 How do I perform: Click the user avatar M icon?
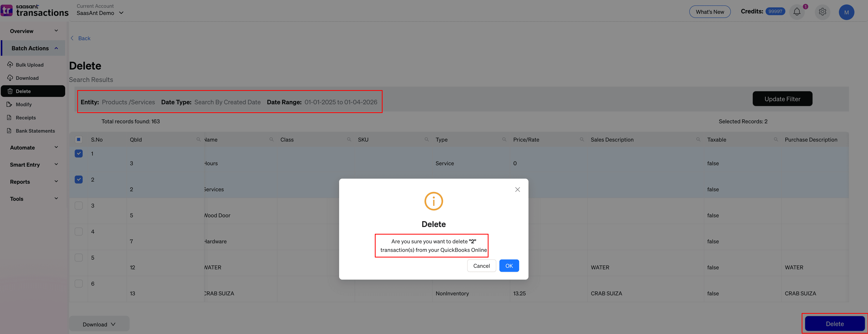click(x=846, y=12)
